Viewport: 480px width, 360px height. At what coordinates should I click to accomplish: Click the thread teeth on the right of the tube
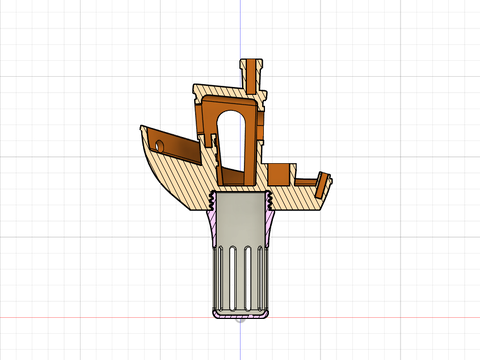269,200
